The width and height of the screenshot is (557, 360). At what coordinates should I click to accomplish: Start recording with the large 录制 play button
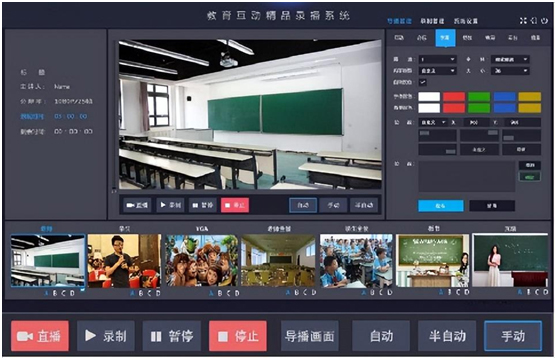click(x=106, y=336)
